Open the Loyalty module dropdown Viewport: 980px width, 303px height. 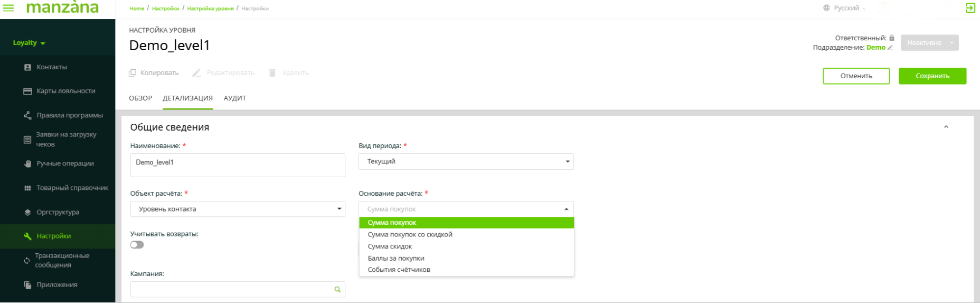pos(29,43)
